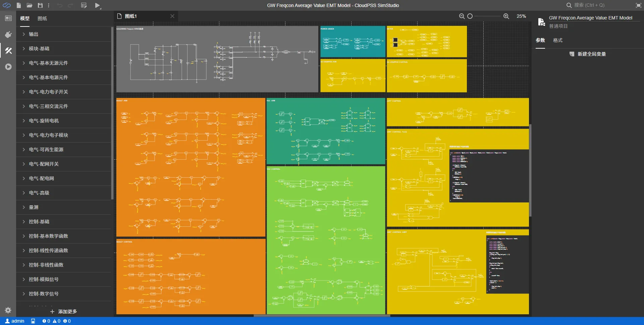Click the warning count in status bar
This screenshot has height=325, width=644.
(x=57, y=321)
